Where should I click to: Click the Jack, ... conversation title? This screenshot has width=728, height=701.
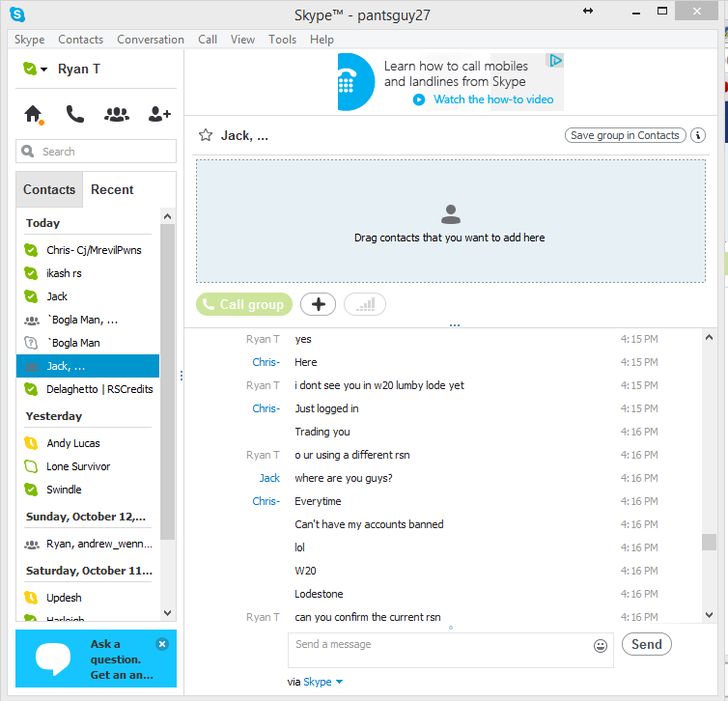244,135
